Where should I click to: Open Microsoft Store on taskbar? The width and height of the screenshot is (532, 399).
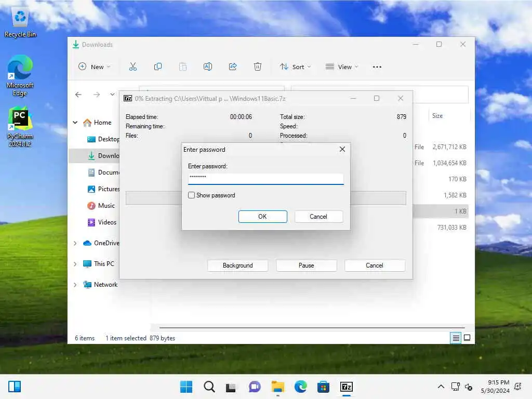[323, 387]
